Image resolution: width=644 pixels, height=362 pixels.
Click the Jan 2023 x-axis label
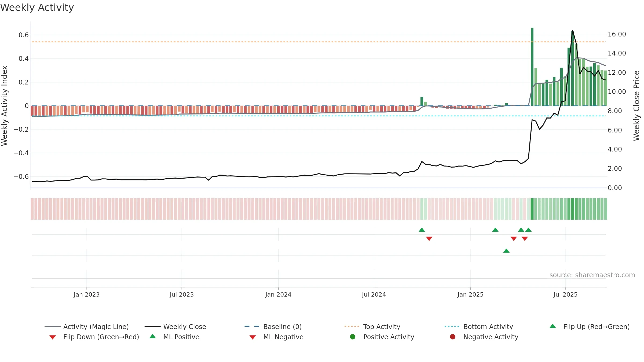coord(87,294)
